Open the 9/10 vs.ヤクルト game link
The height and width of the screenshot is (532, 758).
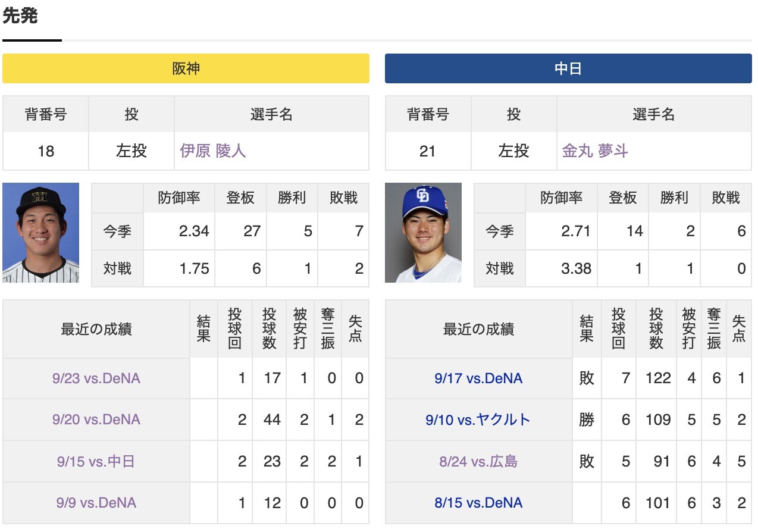478,420
